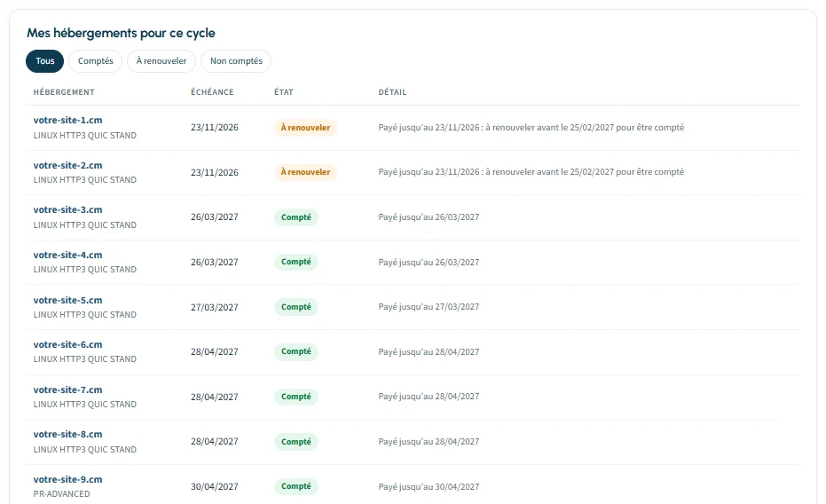This screenshot has width=826, height=504.
Task: Click Compté badge for votre-site-6.cm
Action: point(296,351)
